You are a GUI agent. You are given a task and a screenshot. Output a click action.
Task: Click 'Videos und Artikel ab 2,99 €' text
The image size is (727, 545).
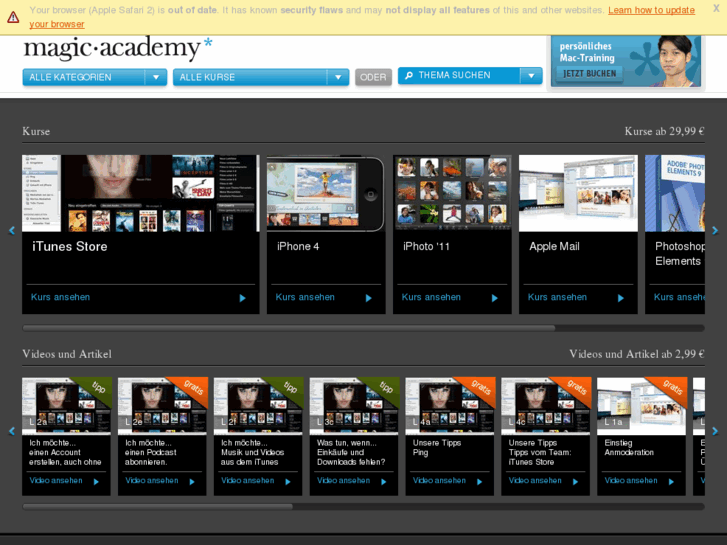(637, 354)
